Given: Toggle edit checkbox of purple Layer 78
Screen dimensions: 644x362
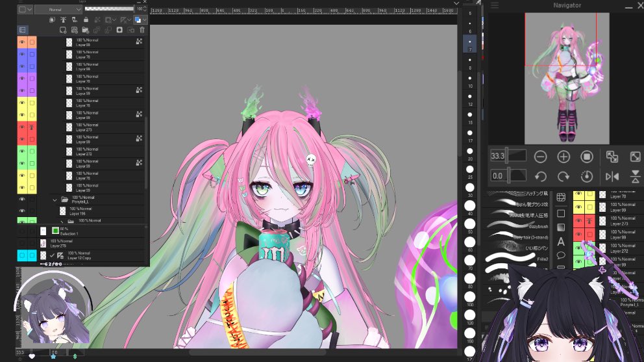Looking at the screenshot, I should pyautogui.click(x=32, y=78).
